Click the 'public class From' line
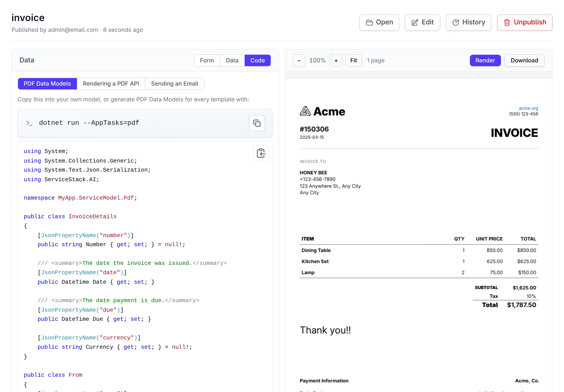The image size is (564, 392). (x=53, y=375)
